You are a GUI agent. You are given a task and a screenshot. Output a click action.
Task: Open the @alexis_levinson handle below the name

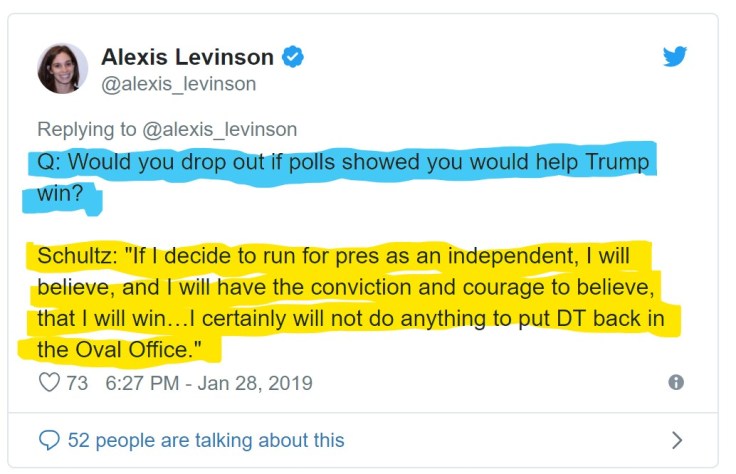point(178,84)
